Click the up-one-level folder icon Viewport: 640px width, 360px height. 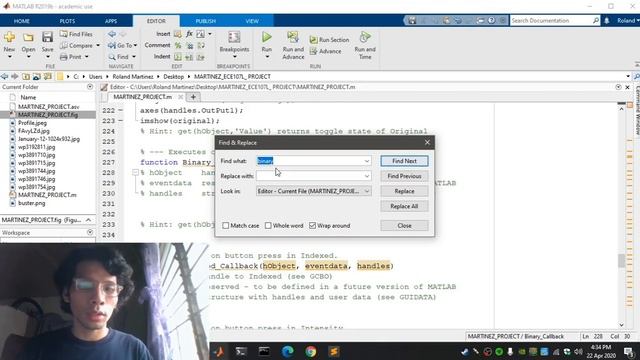click(26, 76)
